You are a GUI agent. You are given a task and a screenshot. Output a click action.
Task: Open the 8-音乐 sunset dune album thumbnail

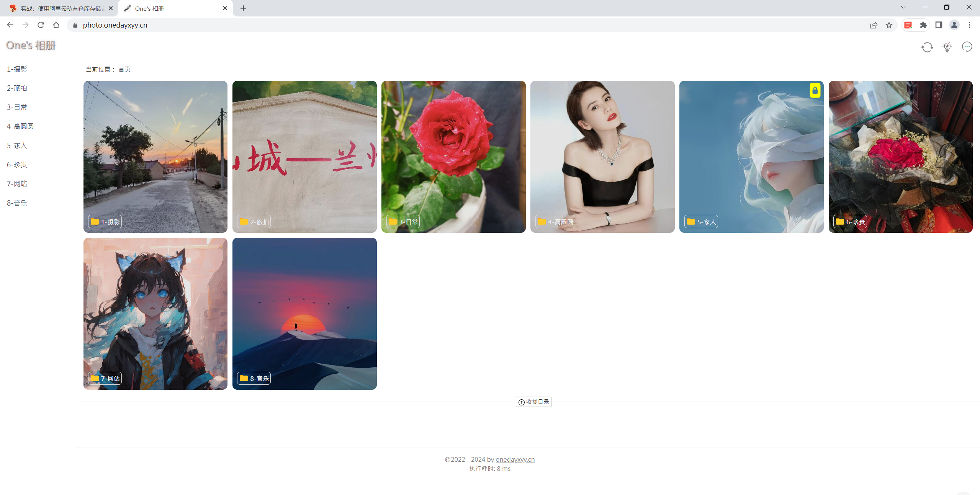(x=304, y=314)
